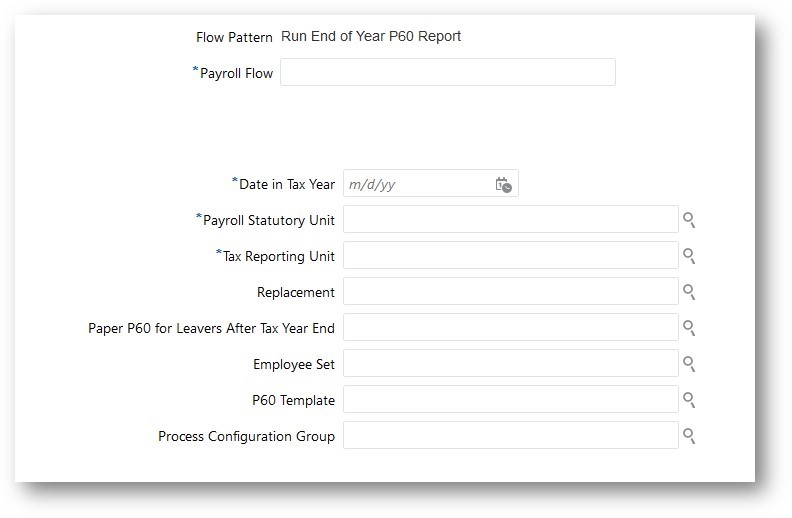Search for a Process Configuration Group
Viewport: 792px width, 518px height.
688,436
